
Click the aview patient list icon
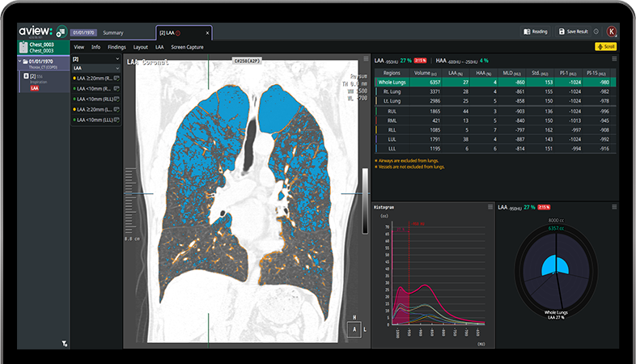(61, 32)
